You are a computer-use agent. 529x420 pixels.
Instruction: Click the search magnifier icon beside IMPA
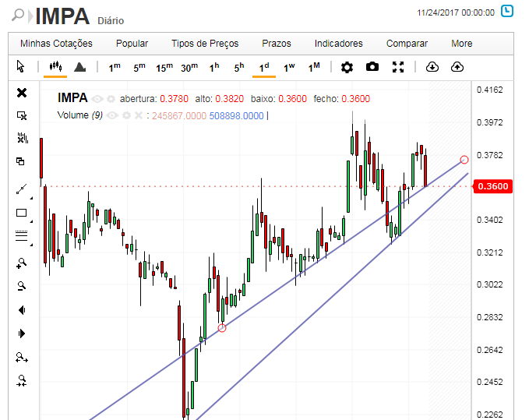pyautogui.click(x=18, y=15)
